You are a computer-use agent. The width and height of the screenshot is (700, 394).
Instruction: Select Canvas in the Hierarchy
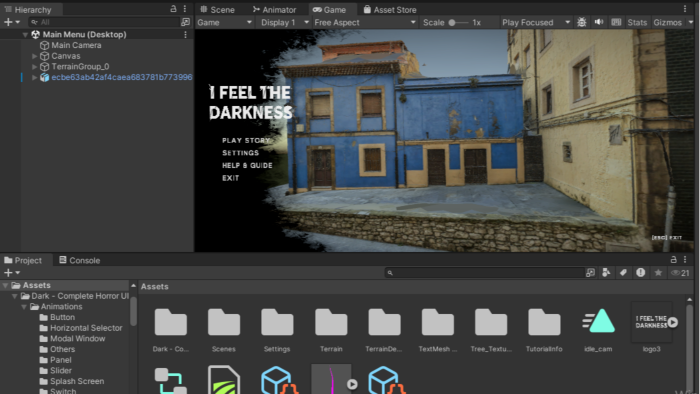click(66, 56)
